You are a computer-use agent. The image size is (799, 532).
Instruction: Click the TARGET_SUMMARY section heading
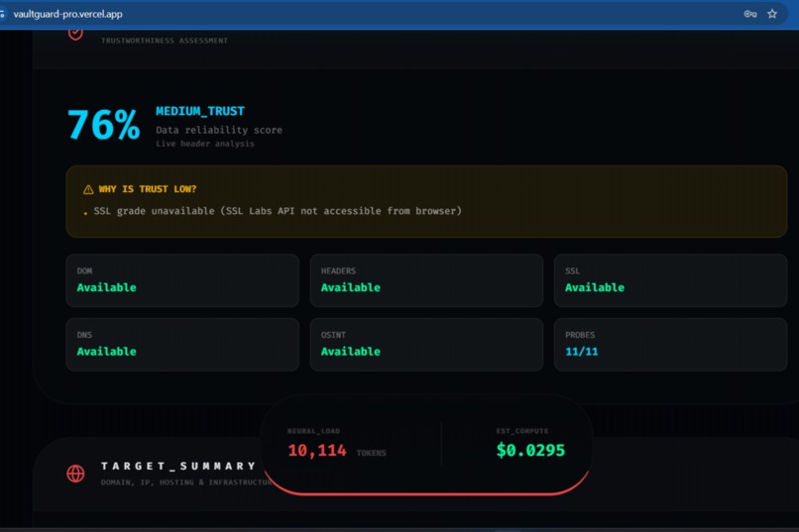178,466
